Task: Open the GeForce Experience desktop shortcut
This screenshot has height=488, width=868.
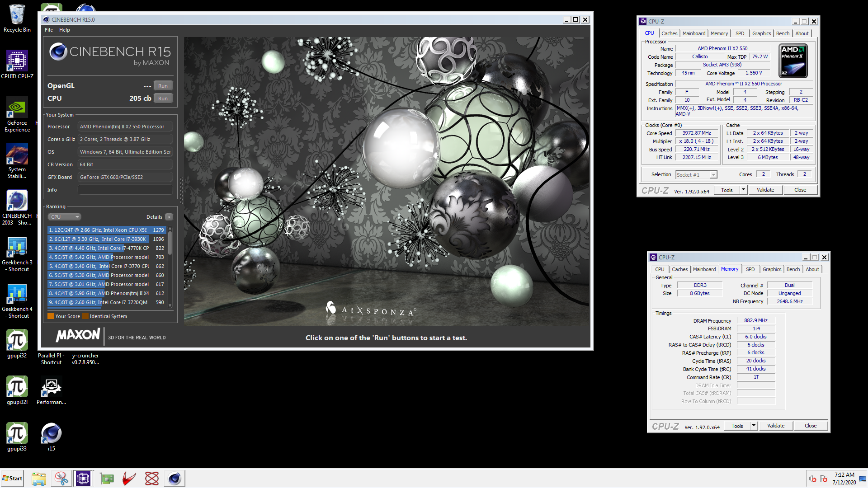Action: pos(17,114)
